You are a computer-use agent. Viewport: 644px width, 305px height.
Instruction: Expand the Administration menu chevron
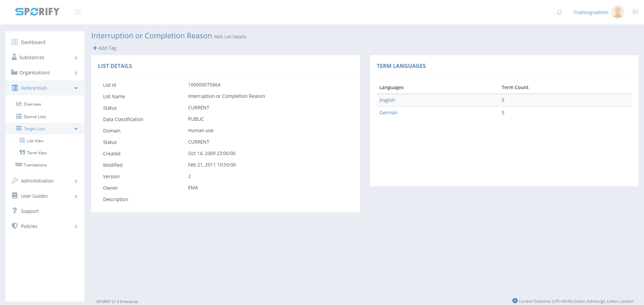pos(76,181)
